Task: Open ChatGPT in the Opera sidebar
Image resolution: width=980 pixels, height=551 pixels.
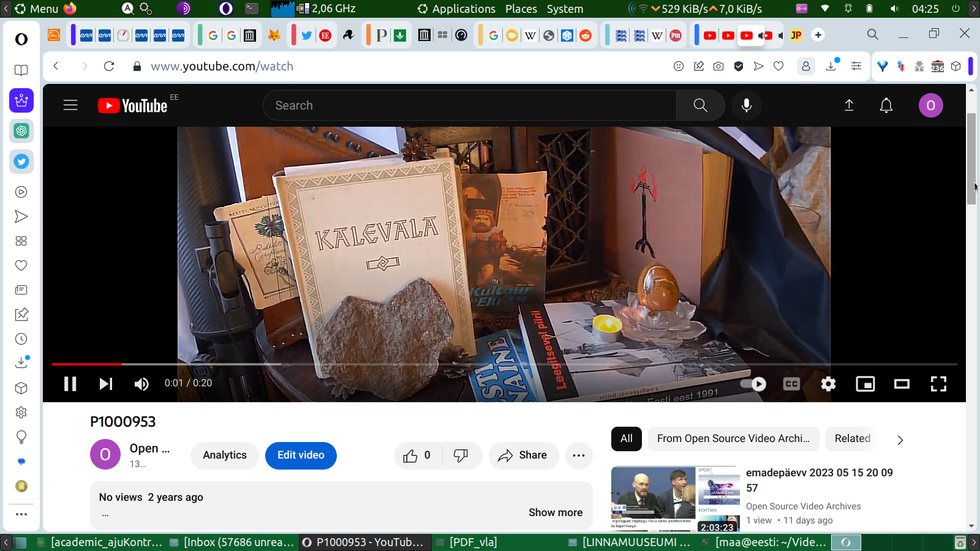Action: click(x=21, y=131)
